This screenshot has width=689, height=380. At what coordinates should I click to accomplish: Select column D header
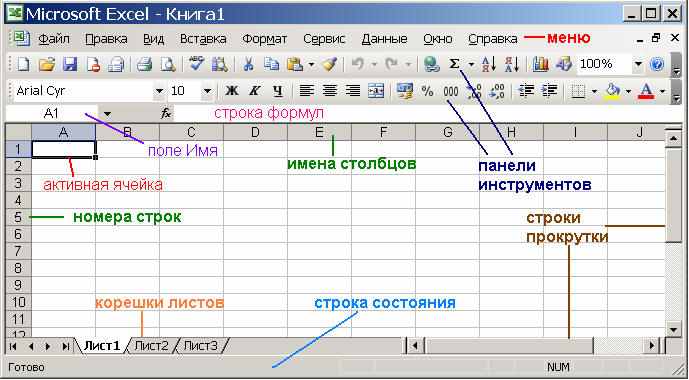click(255, 132)
